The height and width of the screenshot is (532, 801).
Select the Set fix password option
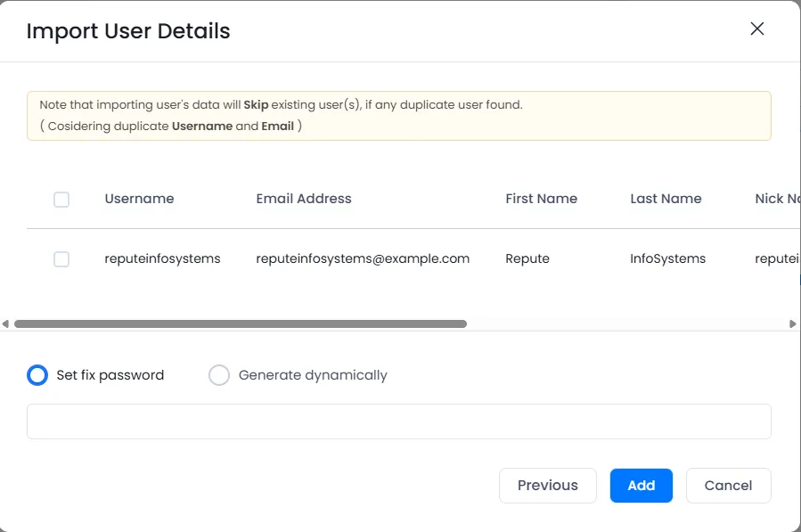[37, 375]
